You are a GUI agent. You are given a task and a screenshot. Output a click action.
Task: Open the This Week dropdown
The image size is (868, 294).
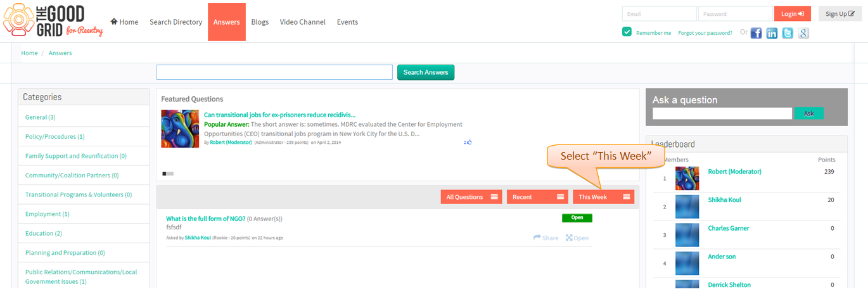604,197
